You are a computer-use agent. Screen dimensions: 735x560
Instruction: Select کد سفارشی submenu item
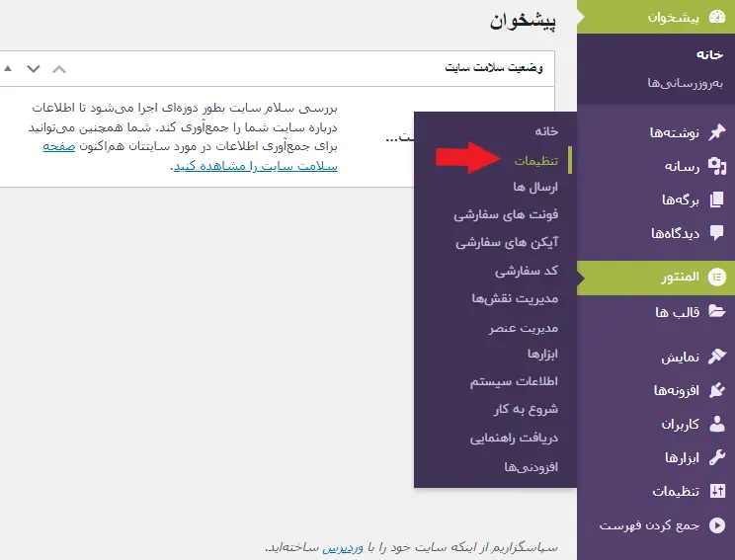pyautogui.click(x=527, y=271)
